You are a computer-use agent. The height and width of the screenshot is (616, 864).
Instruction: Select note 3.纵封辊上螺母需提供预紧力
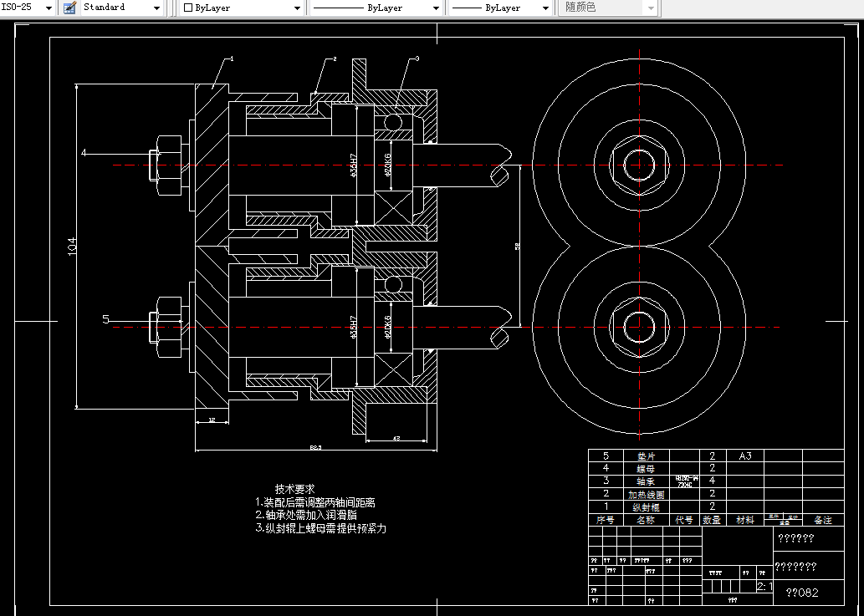tap(320, 528)
